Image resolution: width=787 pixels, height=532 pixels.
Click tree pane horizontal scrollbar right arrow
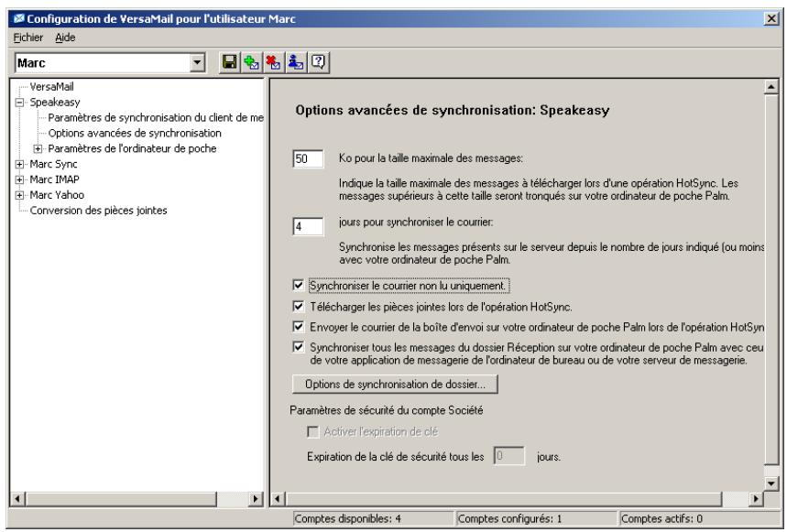[256, 499]
